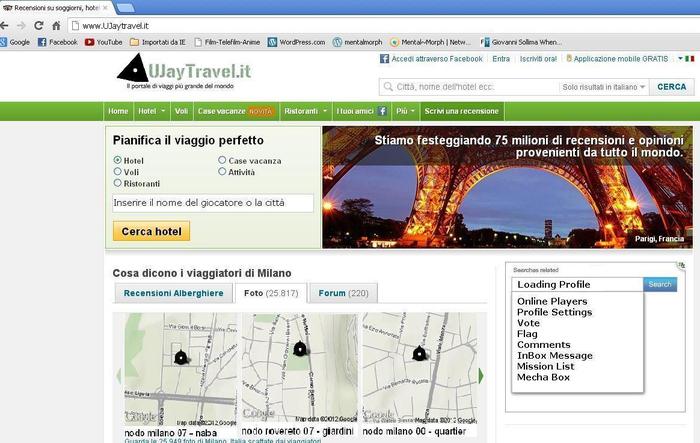Screen dimensions: 700x443
Task: Switch to the Recensioni Alberghiere tab
Action: tap(174, 293)
